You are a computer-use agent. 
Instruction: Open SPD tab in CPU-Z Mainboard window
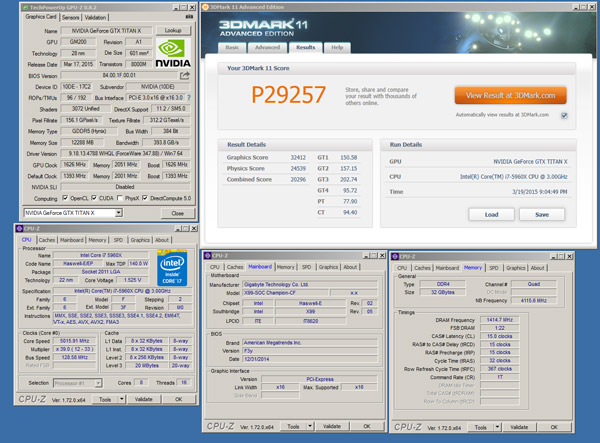click(307, 267)
